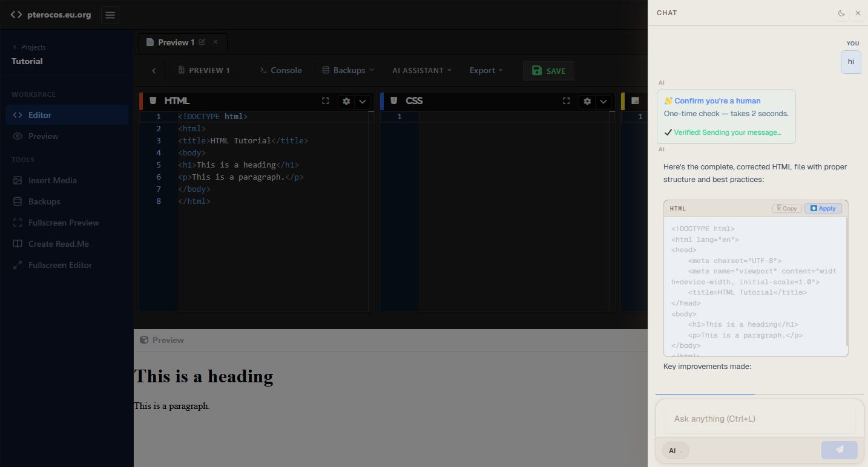Open the AI model selector dropdown

[x=675, y=451]
